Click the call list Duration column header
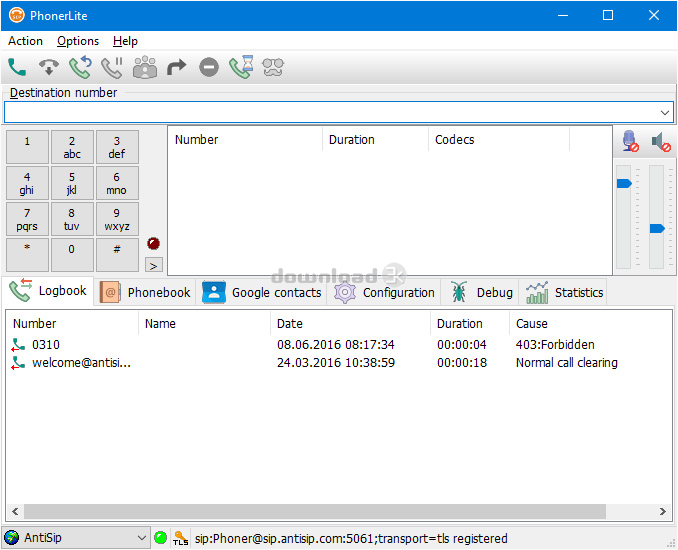Image resolution: width=678 pixels, height=550 pixels. coord(375,140)
